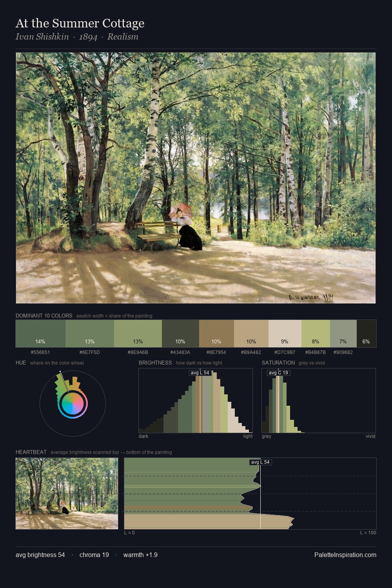Click the 'avg L 54' heartbeat label
This screenshot has height=588, width=392.
(x=260, y=462)
